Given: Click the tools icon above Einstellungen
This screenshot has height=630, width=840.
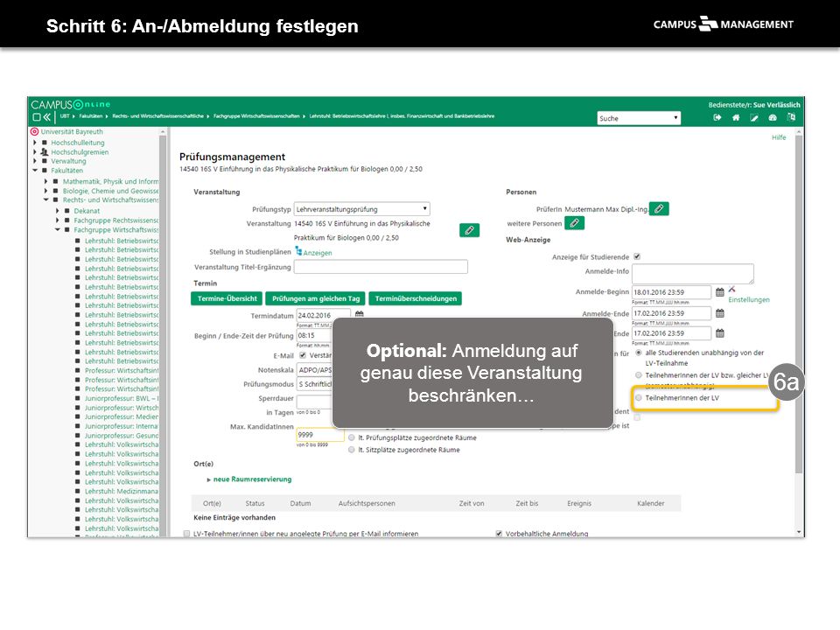Looking at the screenshot, I should point(731,290).
